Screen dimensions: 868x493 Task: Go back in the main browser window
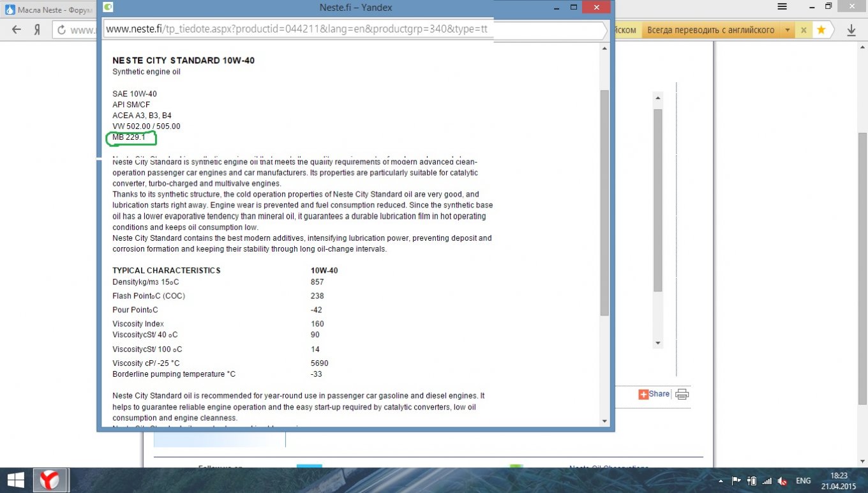tap(17, 30)
